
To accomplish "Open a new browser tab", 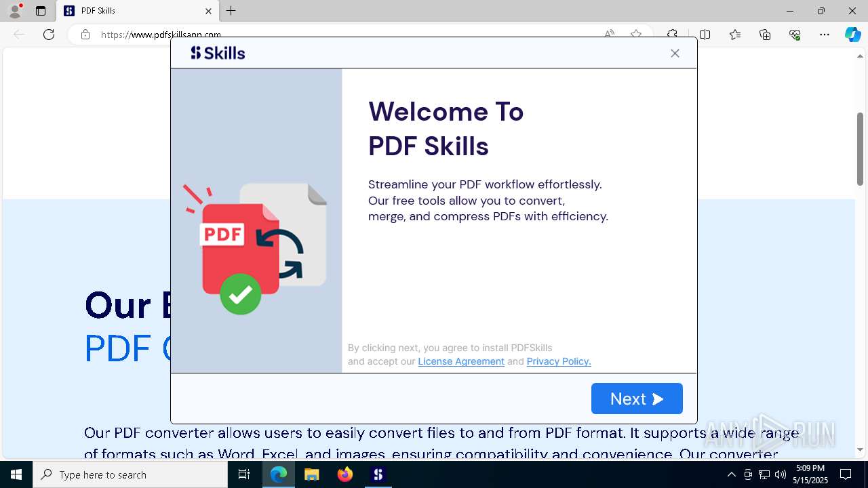I will point(231,11).
